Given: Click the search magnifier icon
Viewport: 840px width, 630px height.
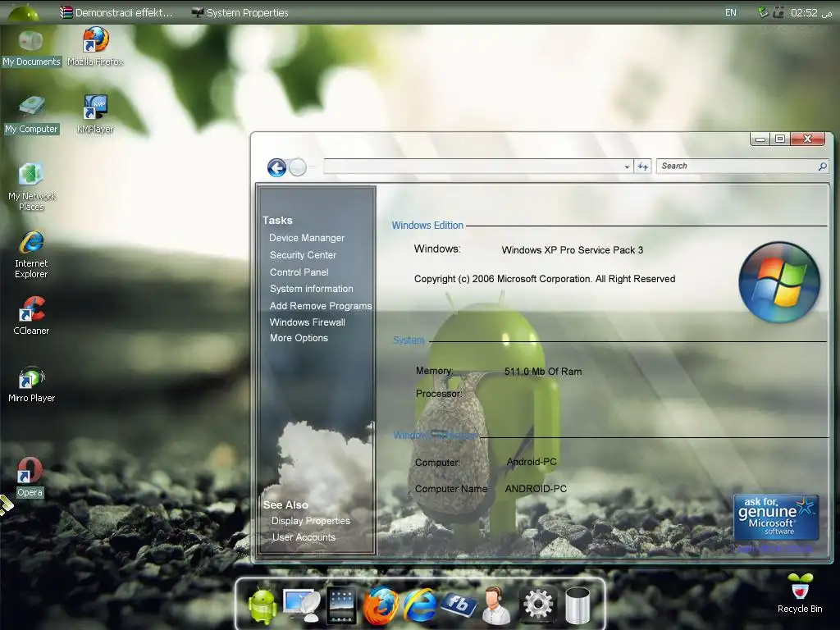Looking at the screenshot, I should pyautogui.click(x=822, y=167).
